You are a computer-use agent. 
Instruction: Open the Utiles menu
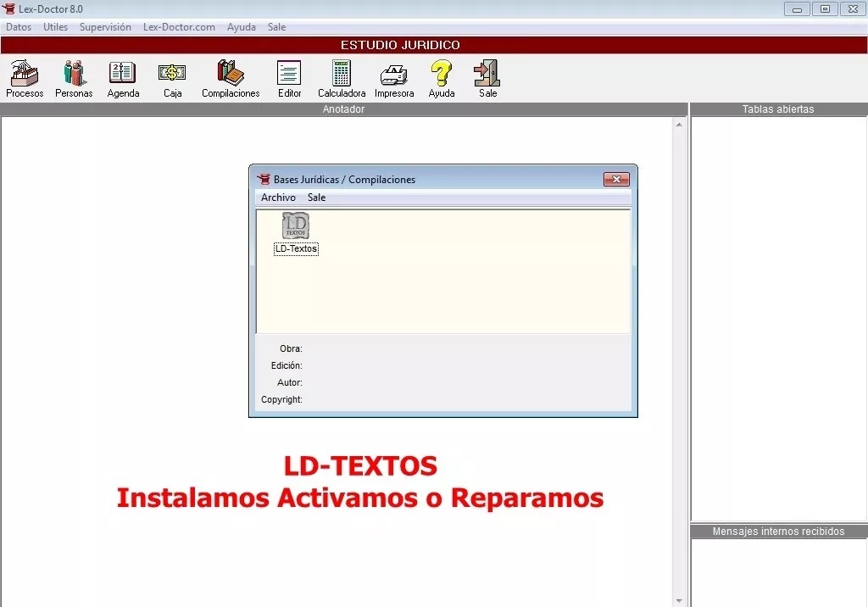[55, 27]
